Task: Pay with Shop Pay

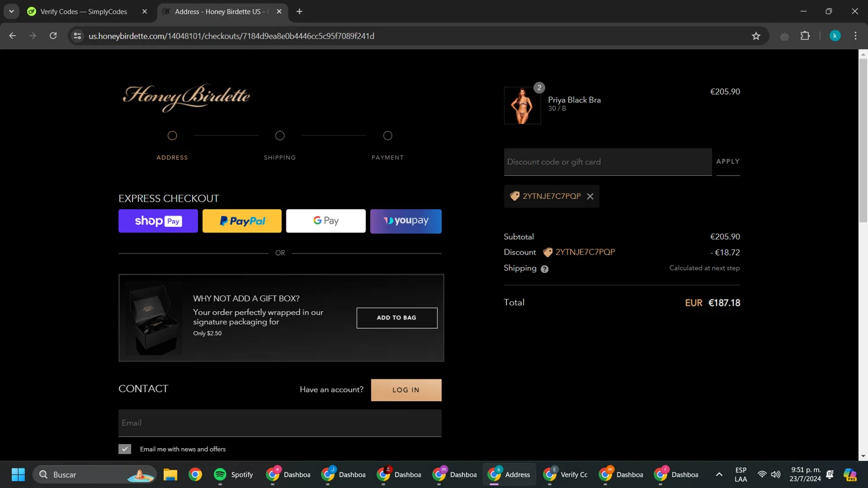Action: click(158, 221)
